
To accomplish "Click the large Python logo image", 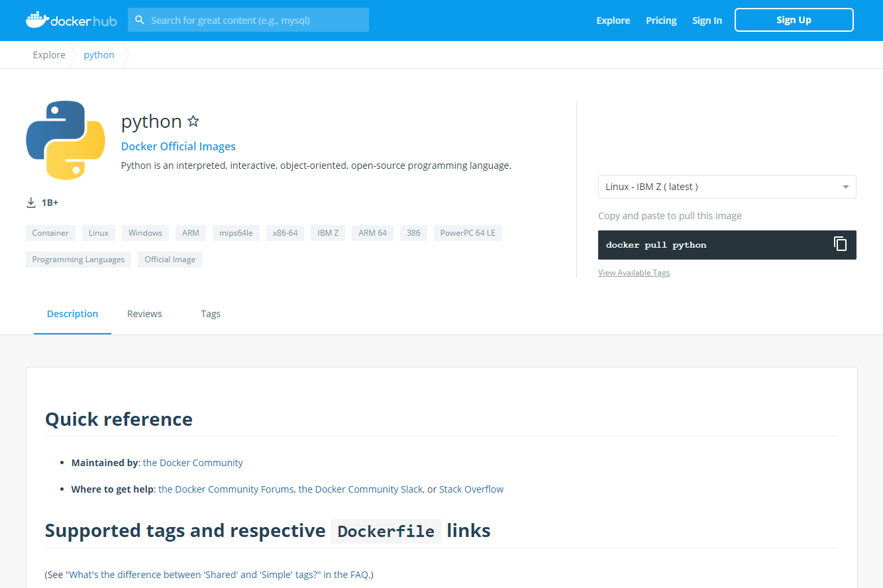I will 66,140.
